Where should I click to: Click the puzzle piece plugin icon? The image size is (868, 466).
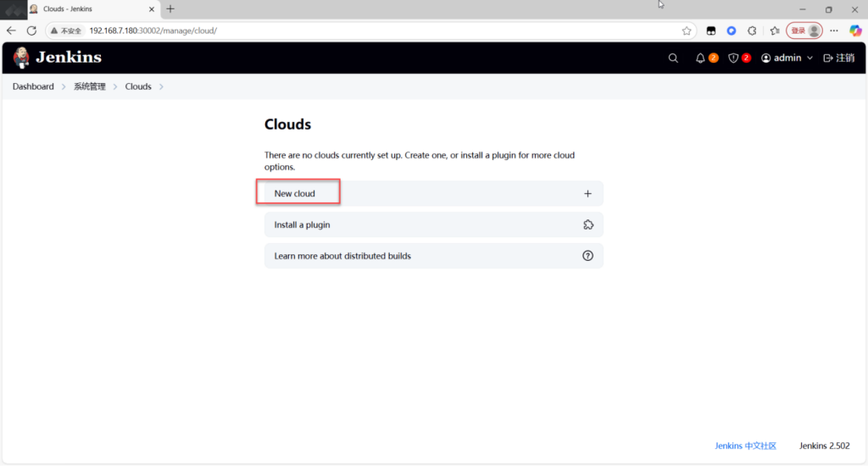[587, 225]
